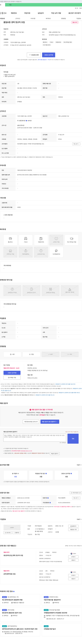Image resolution: width=82 pixels, height=644 pixels.
Task: Switch to the 복리후생 tab
Action: 48,18
